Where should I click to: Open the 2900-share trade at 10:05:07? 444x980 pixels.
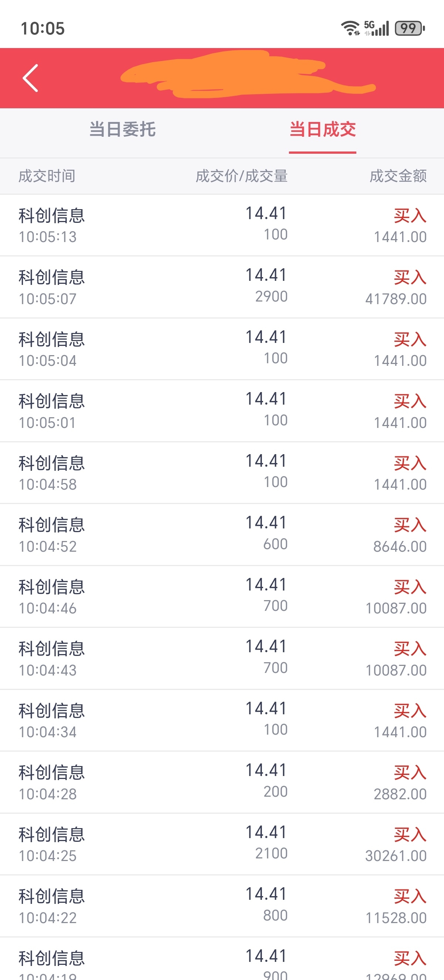[222, 287]
